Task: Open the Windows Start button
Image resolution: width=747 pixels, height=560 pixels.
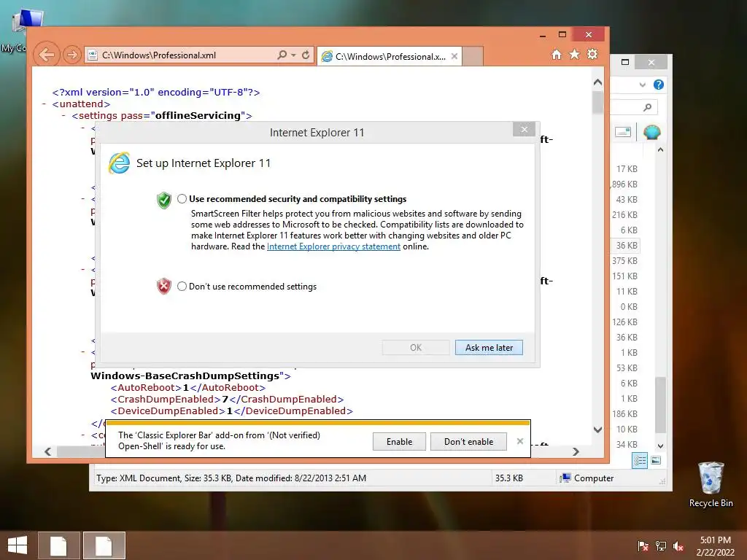Action: click(18, 545)
